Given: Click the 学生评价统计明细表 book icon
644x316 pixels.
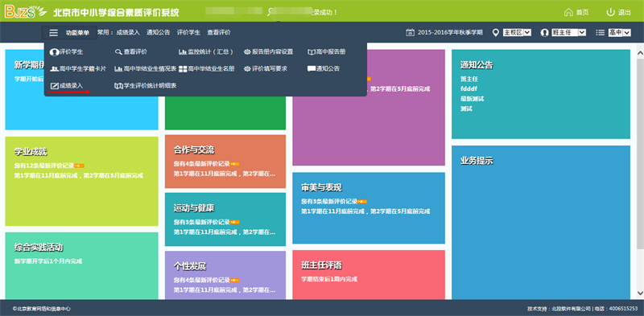Looking at the screenshot, I should coord(118,86).
